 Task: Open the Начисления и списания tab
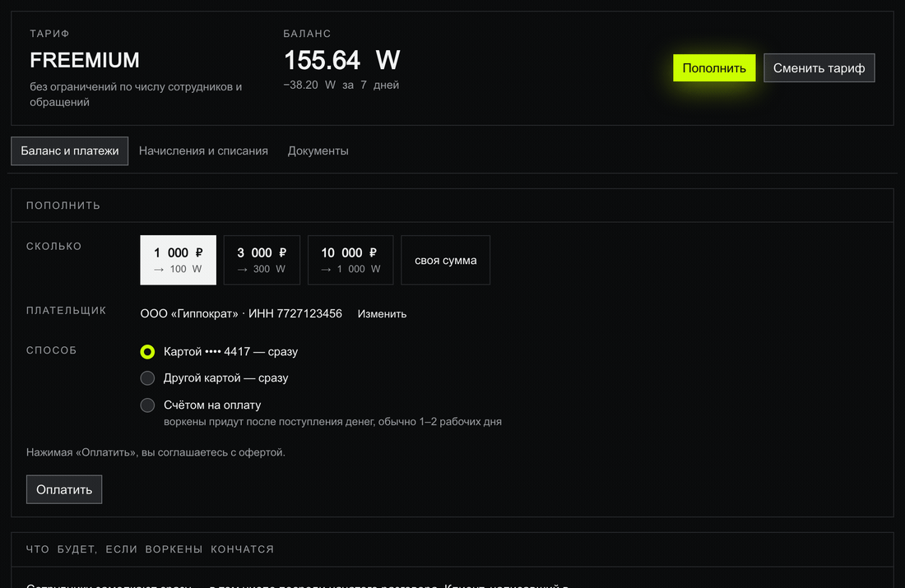coord(203,150)
